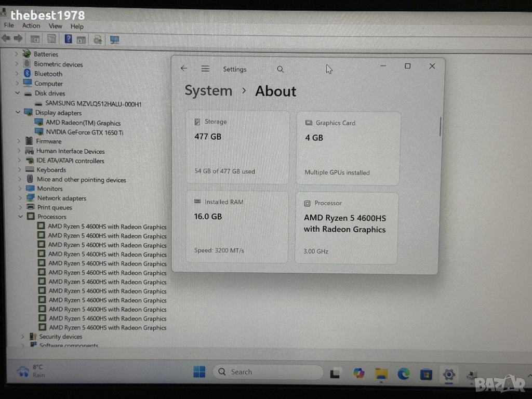Screen dimensions: 532x399
Task: Click the Storage 477 GB card
Action: tap(237, 147)
